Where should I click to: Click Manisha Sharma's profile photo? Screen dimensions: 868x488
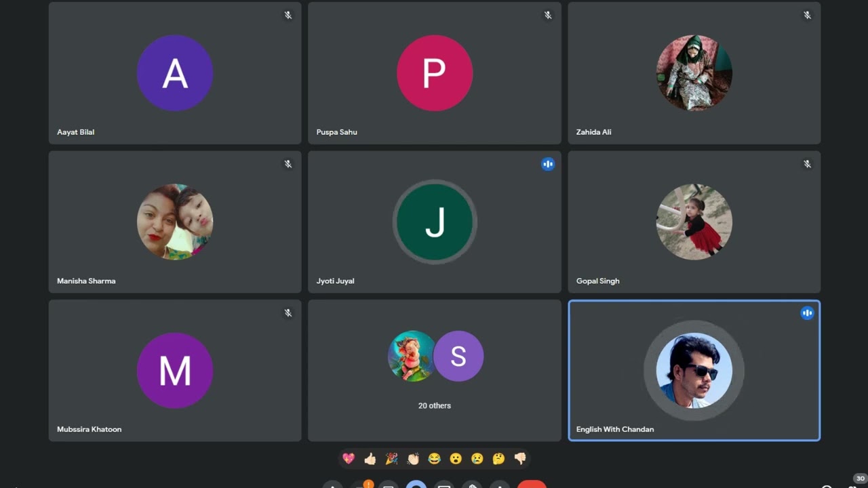tap(175, 222)
